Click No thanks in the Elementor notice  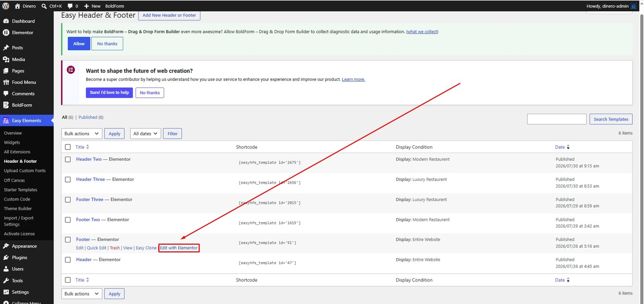point(150,93)
